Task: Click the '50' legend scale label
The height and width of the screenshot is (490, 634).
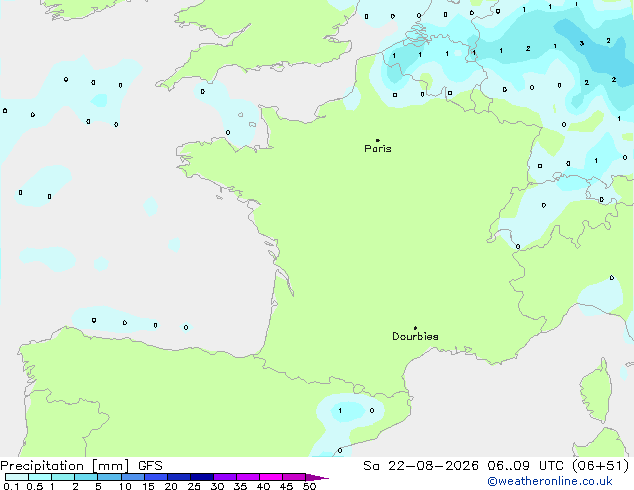Action: 309,486
